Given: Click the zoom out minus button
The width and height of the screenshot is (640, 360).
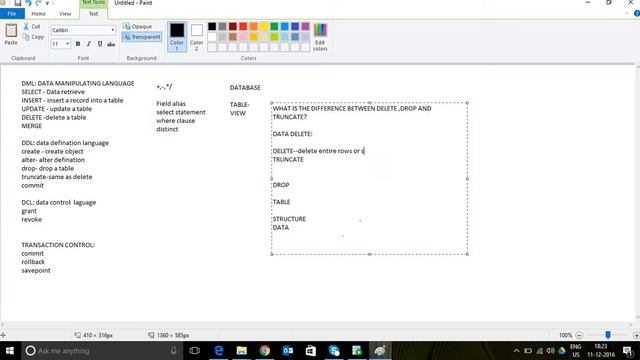Looking at the screenshot, I should [579, 335].
